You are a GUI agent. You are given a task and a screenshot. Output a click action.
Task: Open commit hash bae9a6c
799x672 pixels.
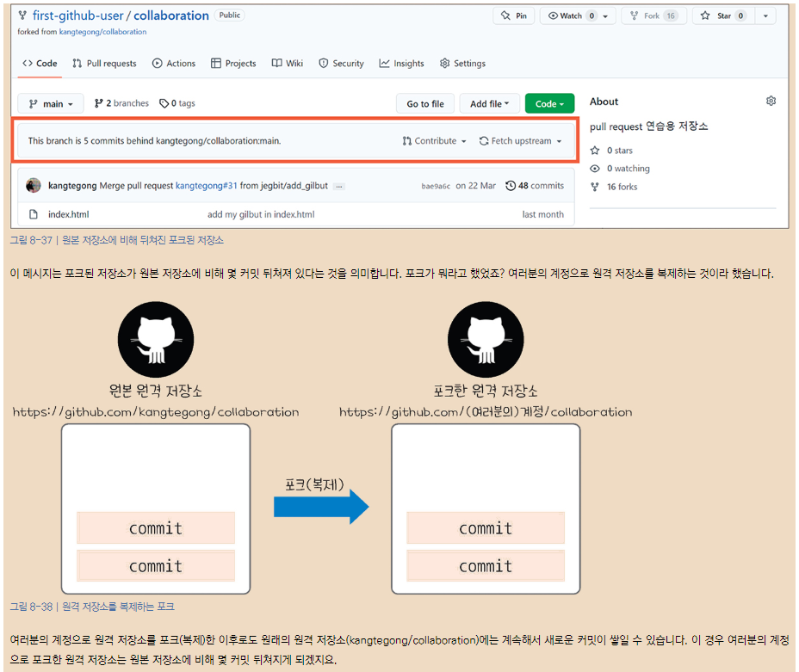click(x=436, y=187)
